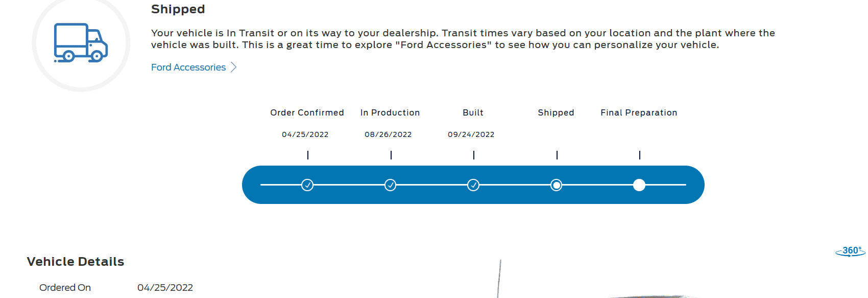
Task: Click the Built step label
Action: (473, 112)
